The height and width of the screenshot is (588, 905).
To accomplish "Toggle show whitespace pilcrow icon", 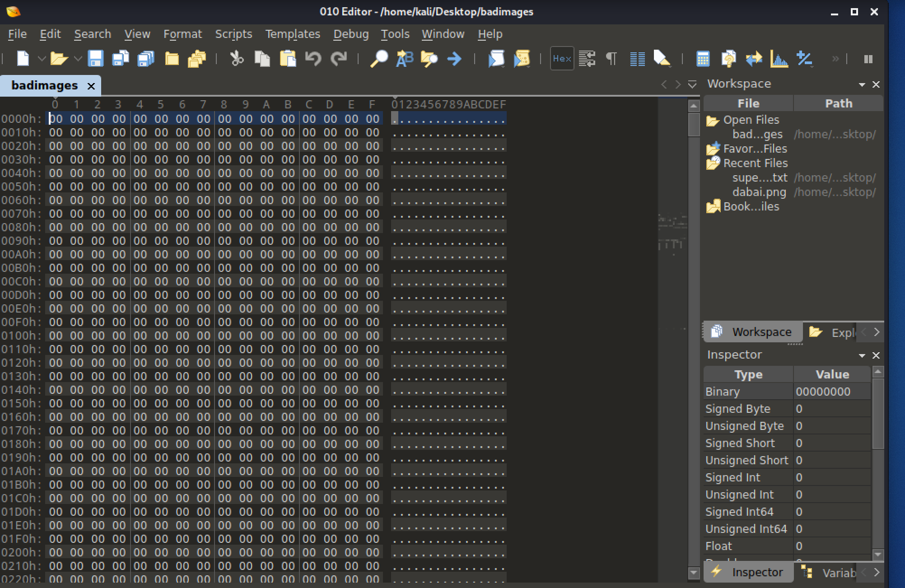I will click(611, 59).
